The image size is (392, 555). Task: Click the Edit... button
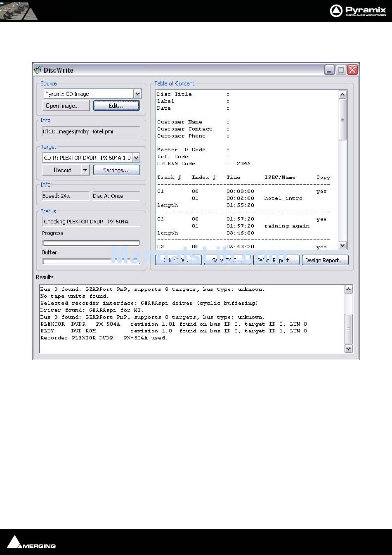point(116,106)
